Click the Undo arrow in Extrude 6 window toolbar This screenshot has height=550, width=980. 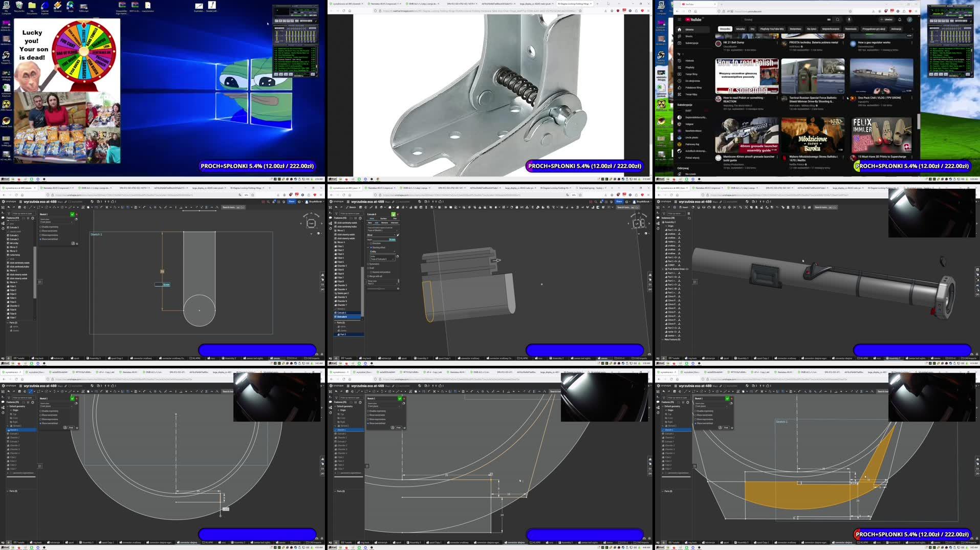tap(336, 207)
